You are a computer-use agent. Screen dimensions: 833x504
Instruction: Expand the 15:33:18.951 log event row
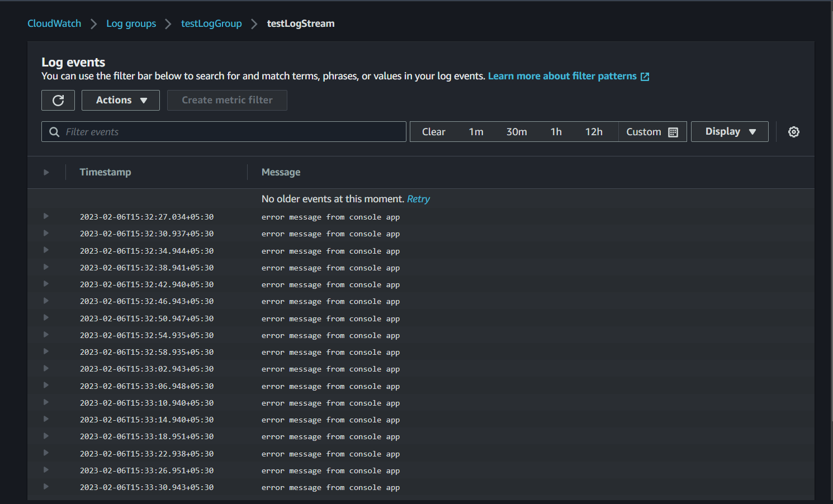46,436
